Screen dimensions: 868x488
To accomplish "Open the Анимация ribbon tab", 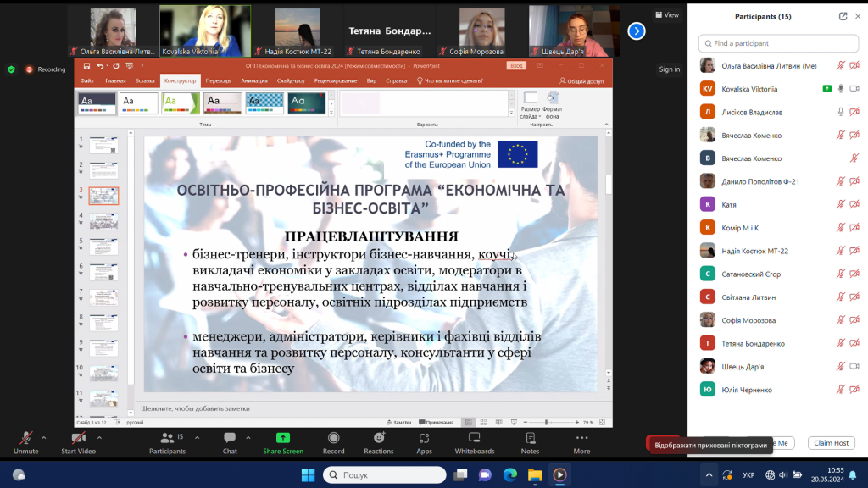I will [x=254, y=80].
